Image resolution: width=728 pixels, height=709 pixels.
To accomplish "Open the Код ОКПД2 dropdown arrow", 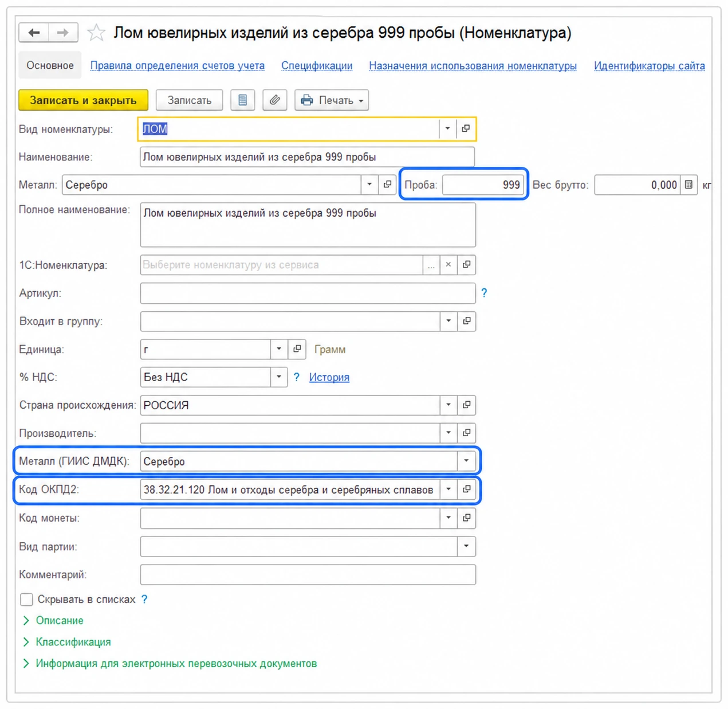I will [x=448, y=489].
